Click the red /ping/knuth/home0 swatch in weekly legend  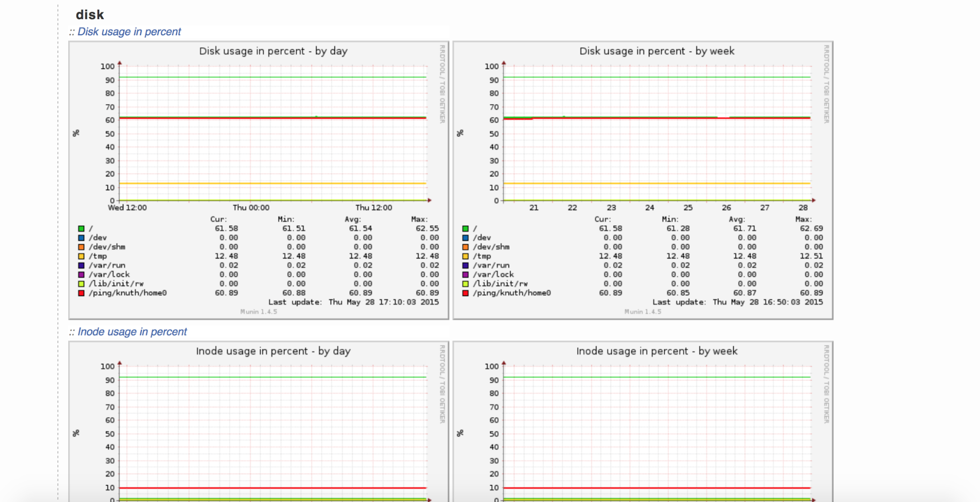[x=465, y=293]
